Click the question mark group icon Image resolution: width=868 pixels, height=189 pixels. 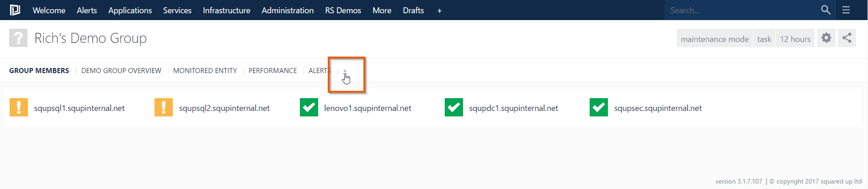point(18,38)
